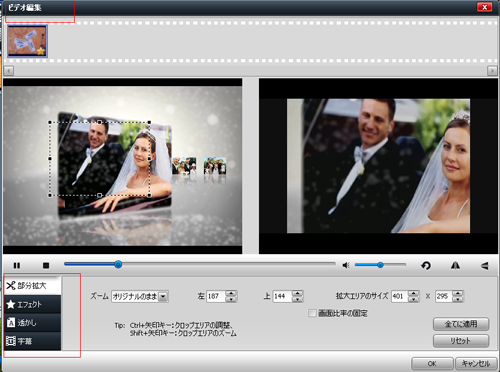This screenshot has width=500, height=372.
Task: Confirm with the OK button
Action: (x=432, y=363)
